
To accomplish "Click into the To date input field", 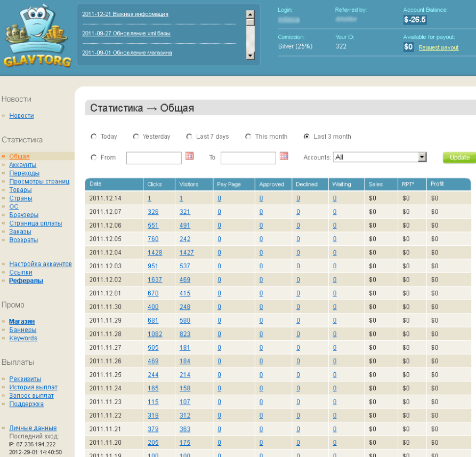I will 248,158.
